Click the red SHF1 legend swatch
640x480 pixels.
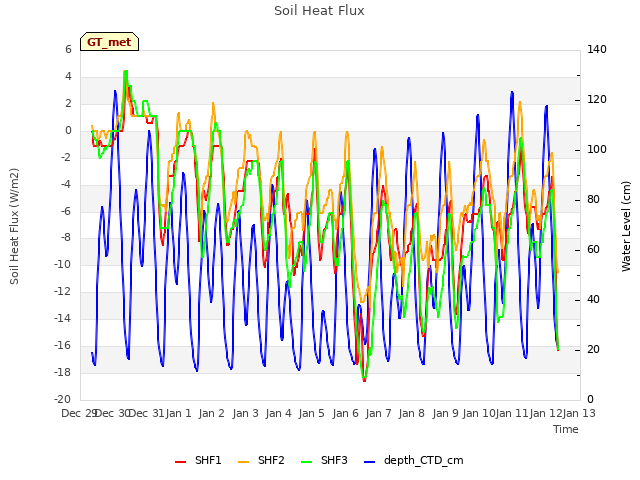pyautogui.click(x=180, y=462)
